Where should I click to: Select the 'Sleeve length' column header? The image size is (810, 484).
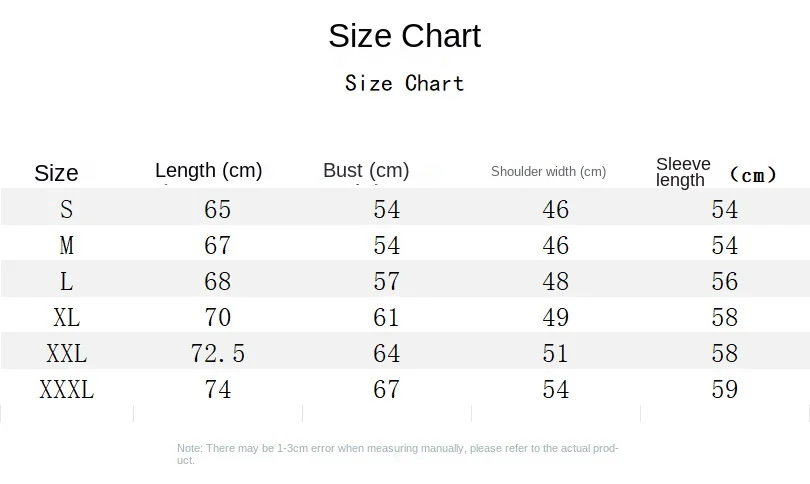(x=683, y=172)
